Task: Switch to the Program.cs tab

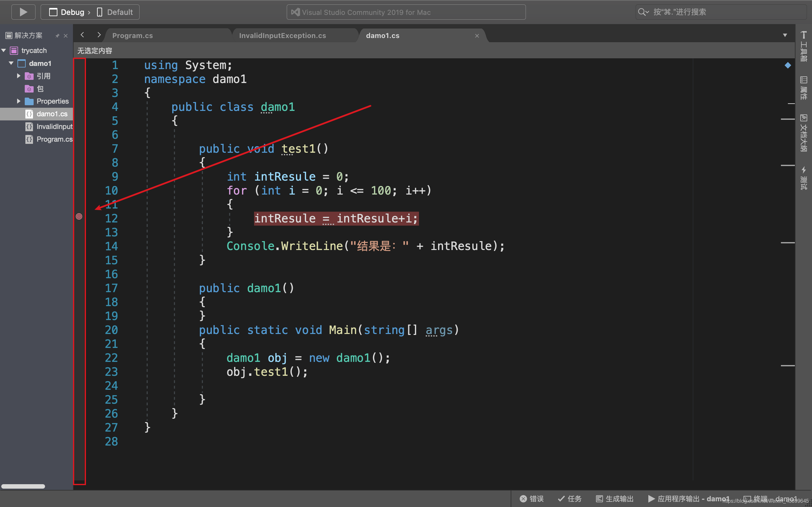Action: tap(133, 35)
